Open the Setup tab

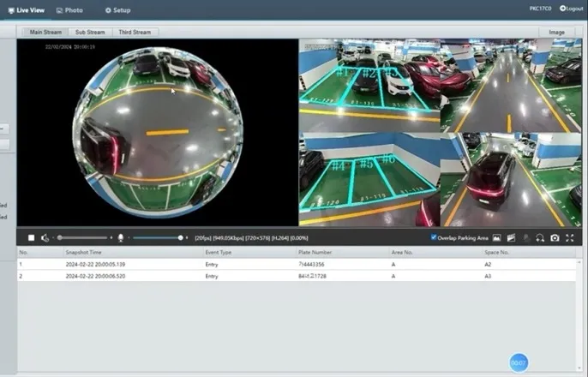(117, 10)
